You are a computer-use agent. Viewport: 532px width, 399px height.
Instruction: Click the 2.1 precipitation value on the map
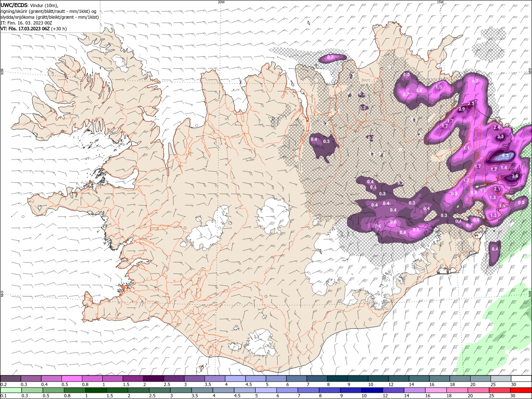[497, 189]
